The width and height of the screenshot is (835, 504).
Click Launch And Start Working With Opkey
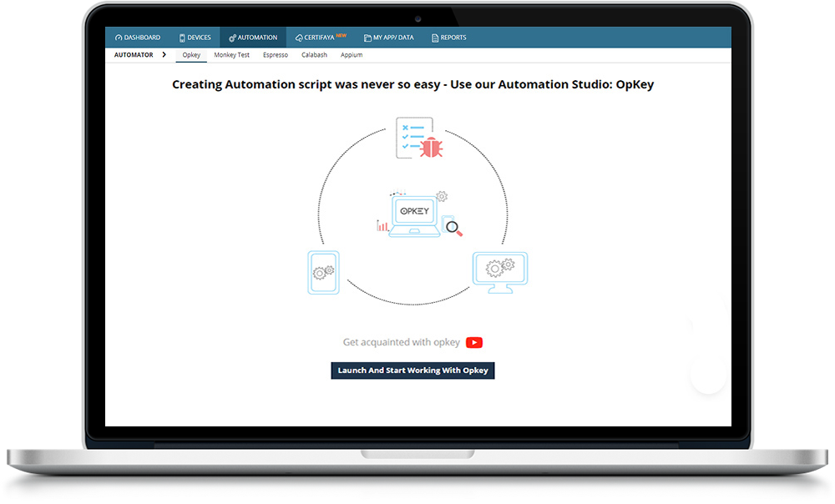click(x=412, y=370)
